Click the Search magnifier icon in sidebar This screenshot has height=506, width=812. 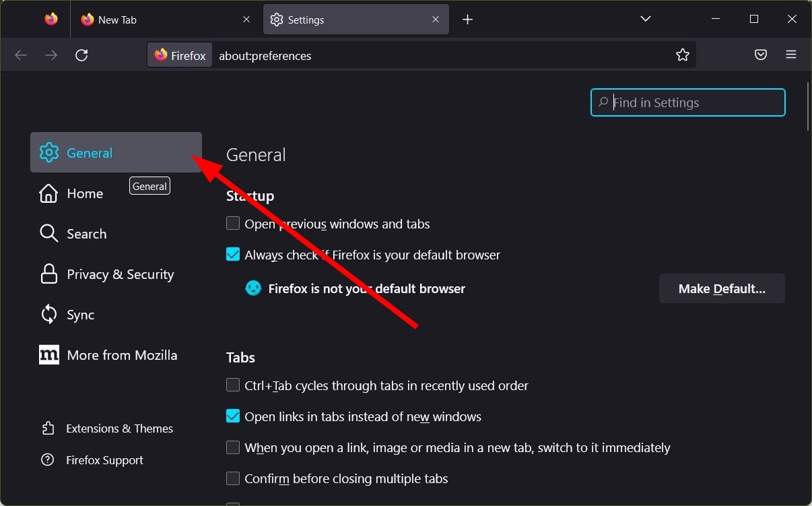click(x=48, y=234)
